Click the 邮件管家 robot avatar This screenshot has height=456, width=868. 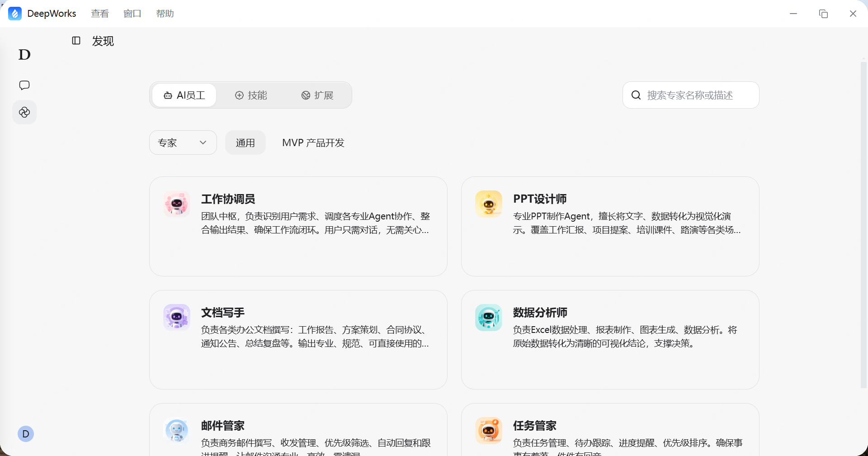(x=177, y=430)
